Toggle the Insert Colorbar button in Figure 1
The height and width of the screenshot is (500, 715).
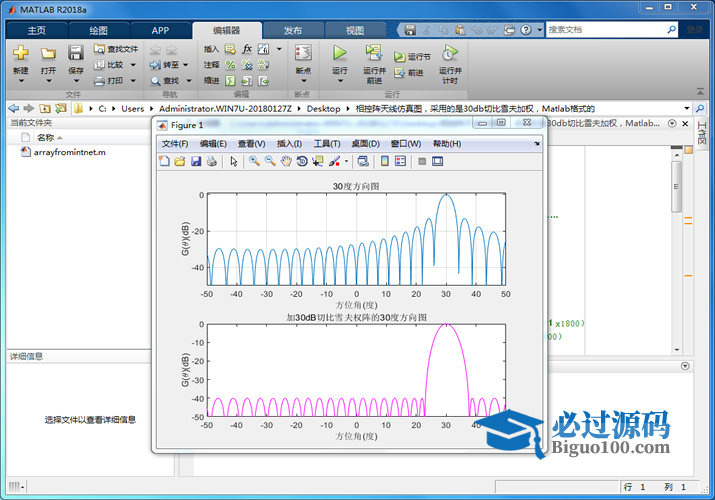tap(385, 161)
